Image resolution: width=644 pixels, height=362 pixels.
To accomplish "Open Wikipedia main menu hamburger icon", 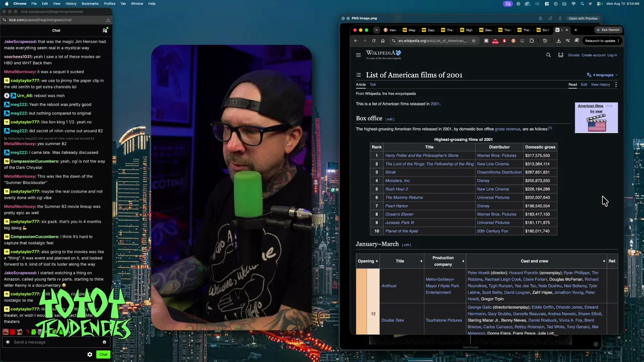I will (x=358, y=55).
